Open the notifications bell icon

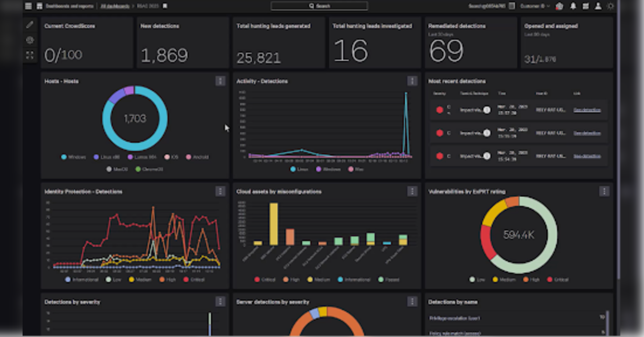click(573, 6)
